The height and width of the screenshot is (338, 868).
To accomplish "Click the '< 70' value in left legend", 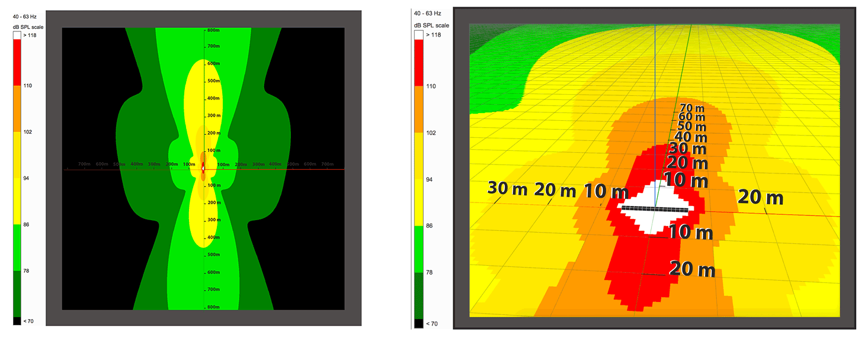I will point(28,321).
